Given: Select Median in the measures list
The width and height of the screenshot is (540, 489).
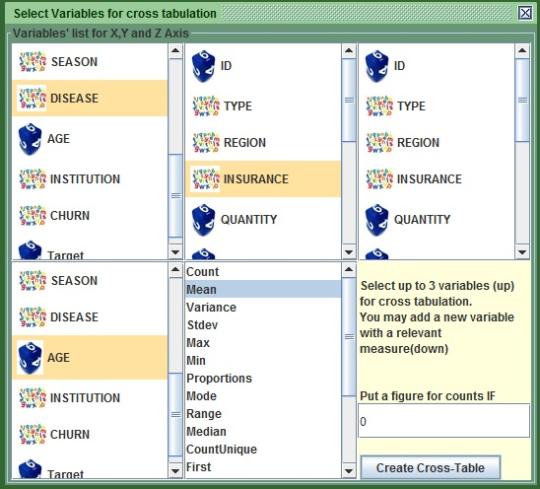Looking at the screenshot, I should tap(263, 431).
